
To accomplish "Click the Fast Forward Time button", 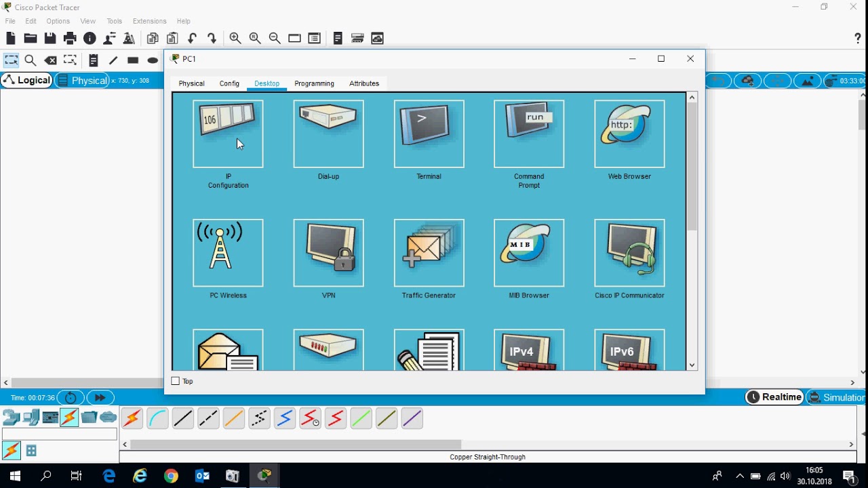I will coord(100,397).
